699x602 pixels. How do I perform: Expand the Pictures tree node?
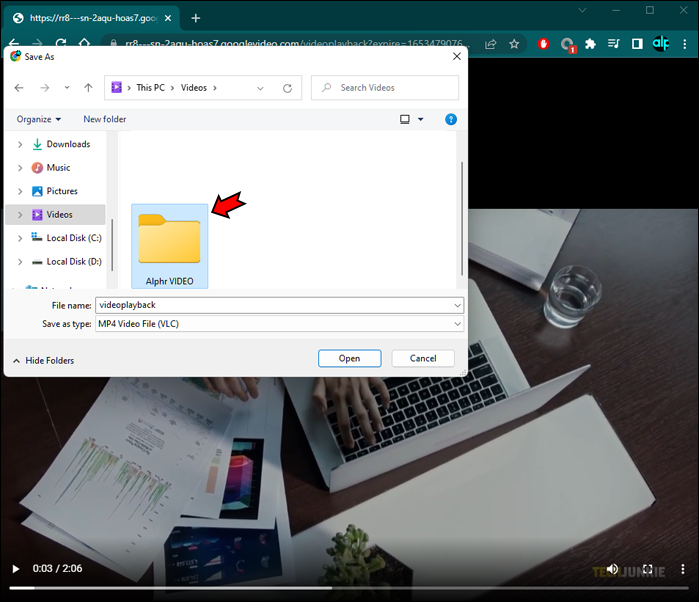pos(20,191)
